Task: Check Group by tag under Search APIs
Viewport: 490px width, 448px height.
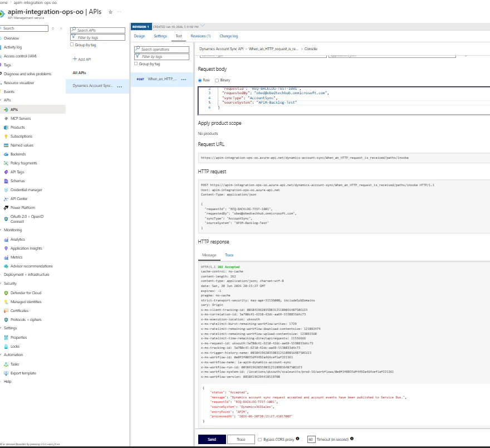Action: [72, 45]
